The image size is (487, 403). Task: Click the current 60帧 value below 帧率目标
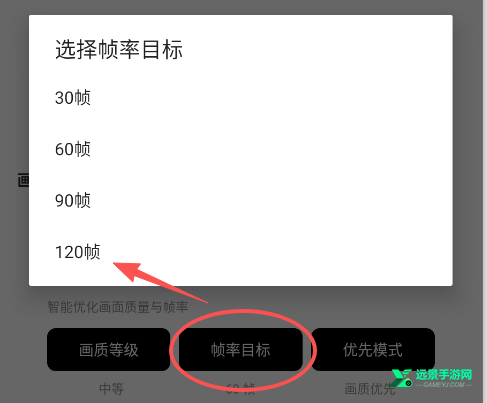pos(240,389)
